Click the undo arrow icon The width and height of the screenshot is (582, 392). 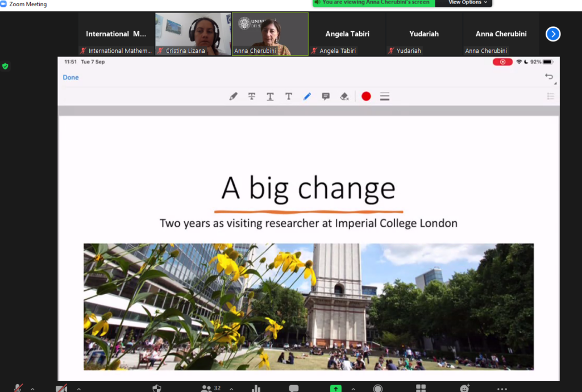click(549, 77)
